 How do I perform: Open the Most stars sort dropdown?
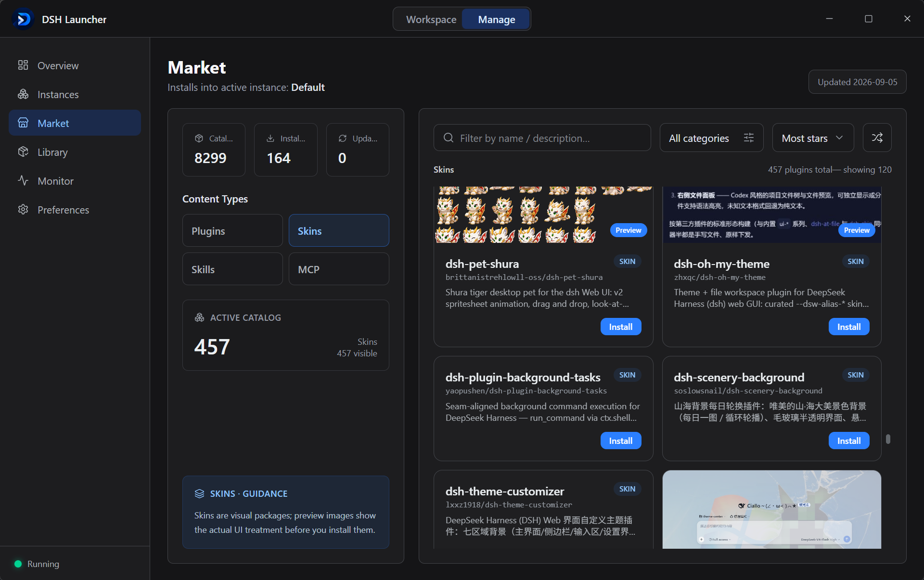point(813,138)
